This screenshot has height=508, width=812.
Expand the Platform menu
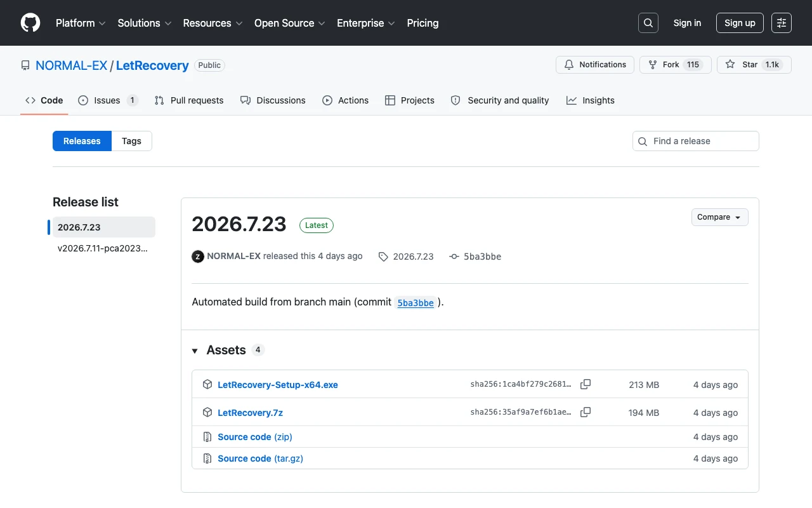point(80,23)
